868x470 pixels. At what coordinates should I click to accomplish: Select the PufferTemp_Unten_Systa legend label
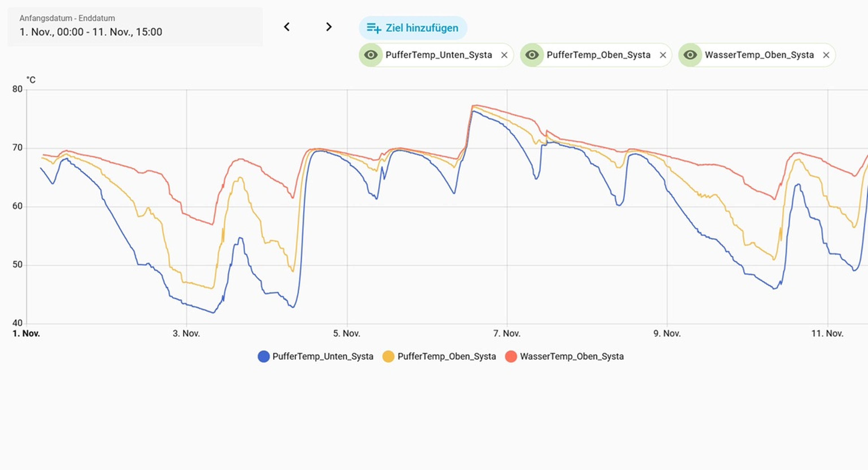(x=323, y=356)
